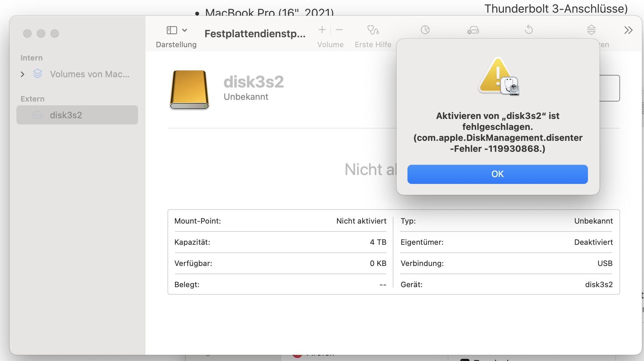Click the Mount/Unmount toolbar icon
The image size is (644, 361).
click(x=591, y=30)
